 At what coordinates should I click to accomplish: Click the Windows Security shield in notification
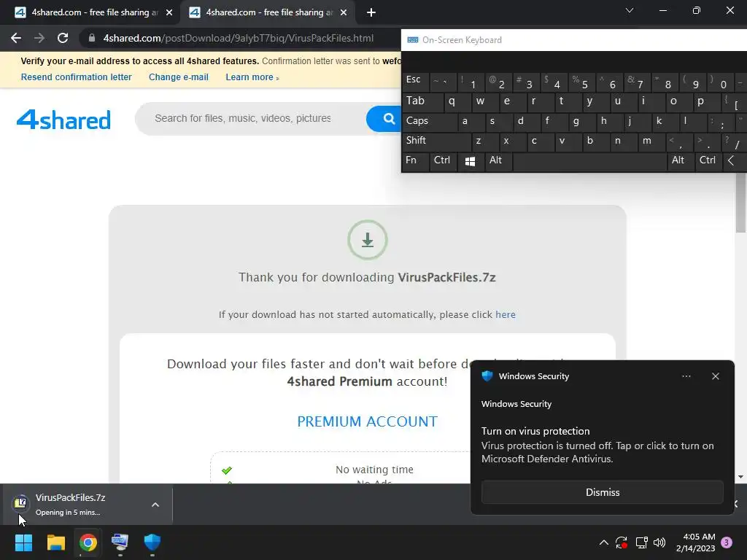coord(487,376)
